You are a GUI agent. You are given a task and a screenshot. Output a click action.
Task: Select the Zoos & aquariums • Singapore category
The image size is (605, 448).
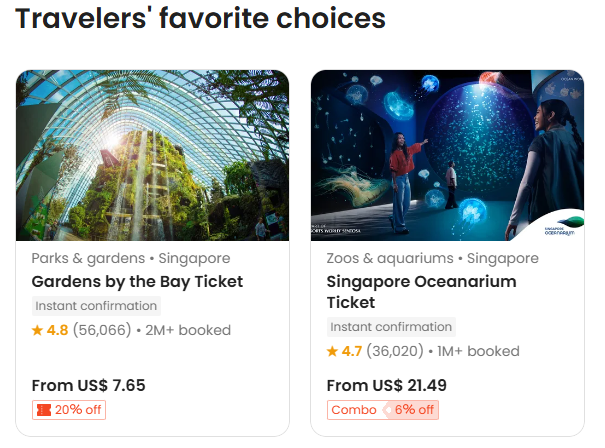[432, 258]
